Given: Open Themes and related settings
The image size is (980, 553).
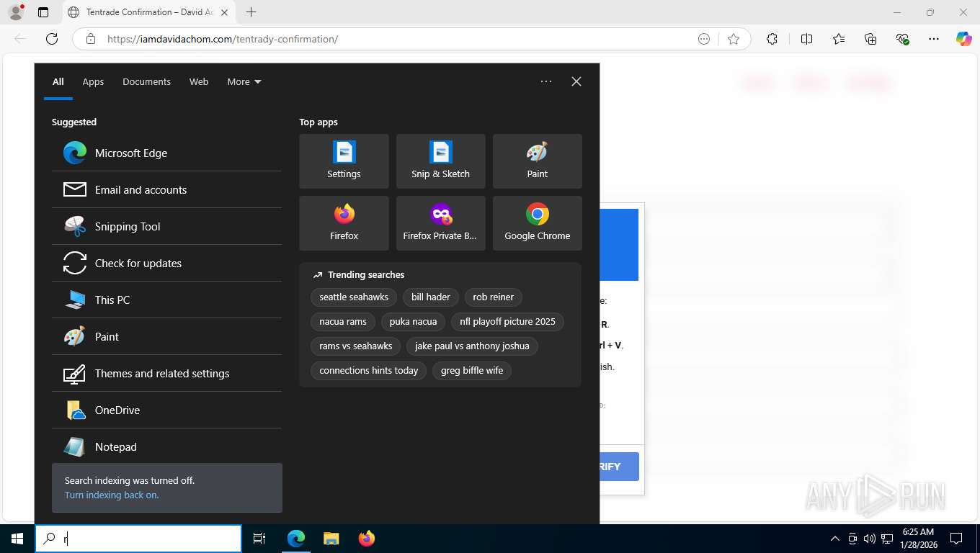Looking at the screenshot, I should tap(166, 373).
